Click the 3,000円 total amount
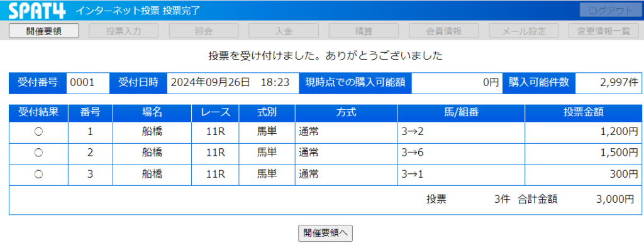 [x=615, y=200]
